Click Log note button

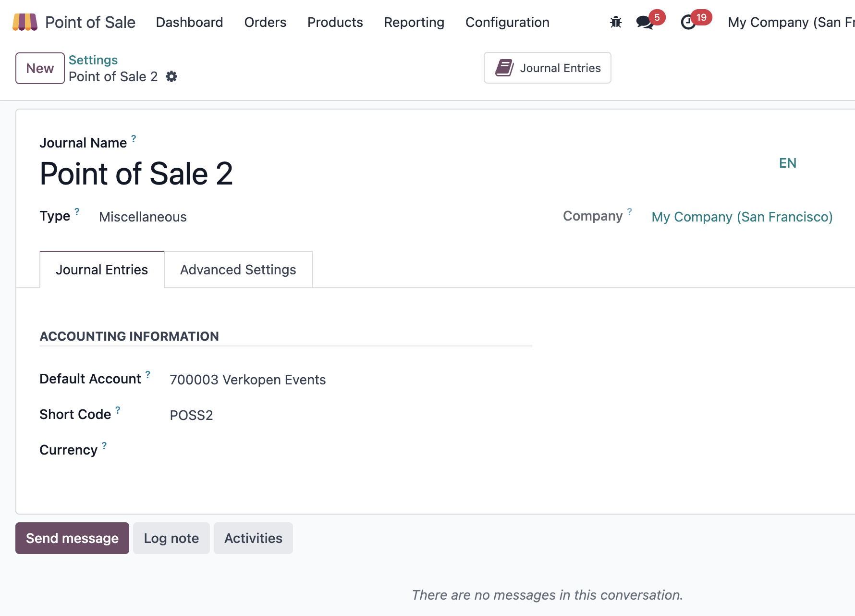[x=171, y=538]
